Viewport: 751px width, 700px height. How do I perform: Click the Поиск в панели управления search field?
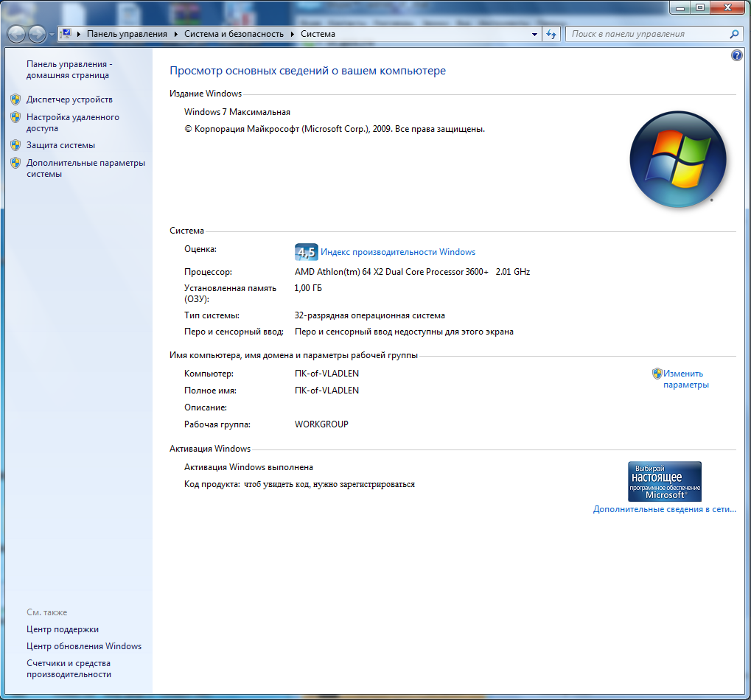(x=647, y=34)
